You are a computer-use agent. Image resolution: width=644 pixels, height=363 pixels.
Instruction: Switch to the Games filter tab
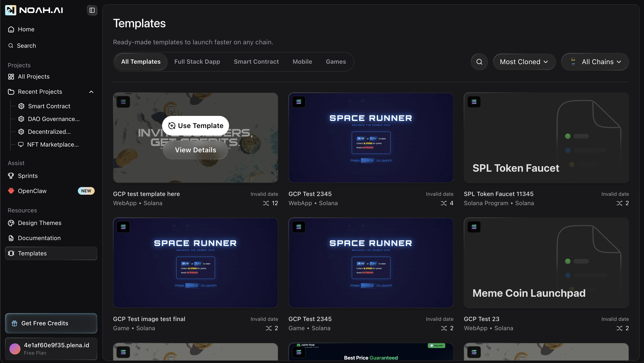point(336,61)
